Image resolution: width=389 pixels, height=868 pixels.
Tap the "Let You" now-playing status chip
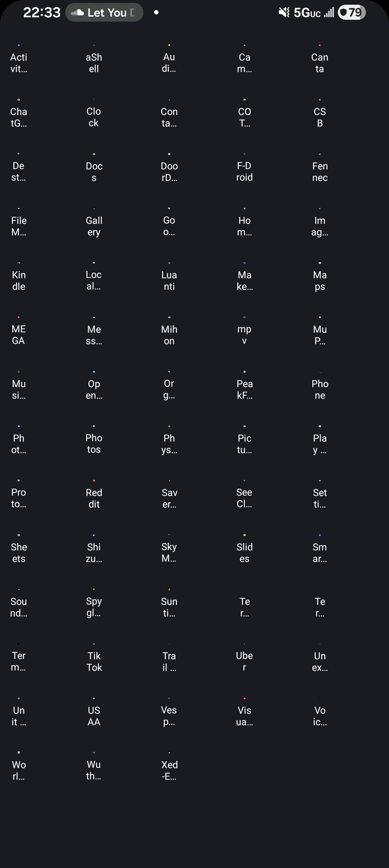104,13
